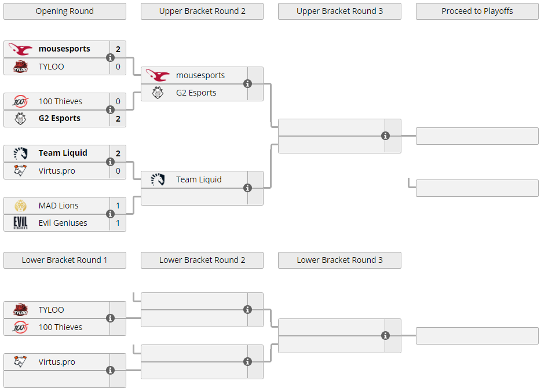The width and height of the screenshot is (541, 392).
Task: Click the MAD Lions team logo
Action: tap(20, 206)
